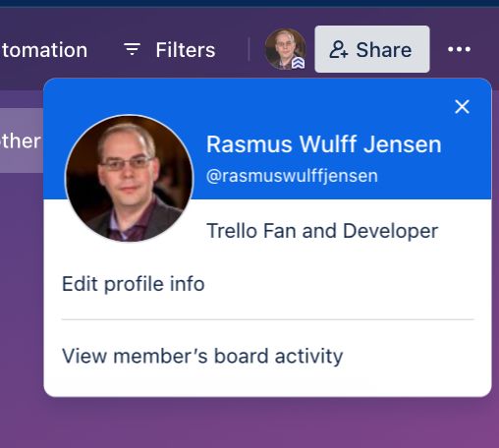
Task: Click the Share button
Action: (372, 49)
